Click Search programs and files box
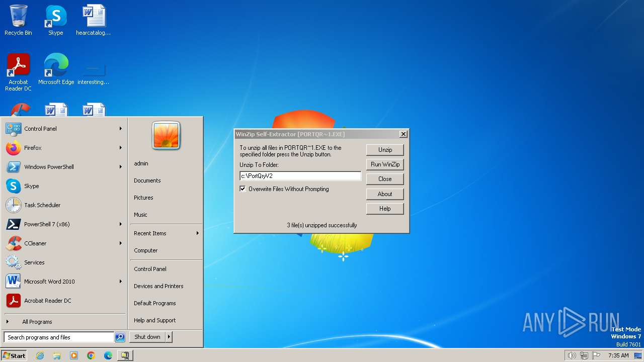This screenshot has width=644, height=362. (x=59, y=337)
